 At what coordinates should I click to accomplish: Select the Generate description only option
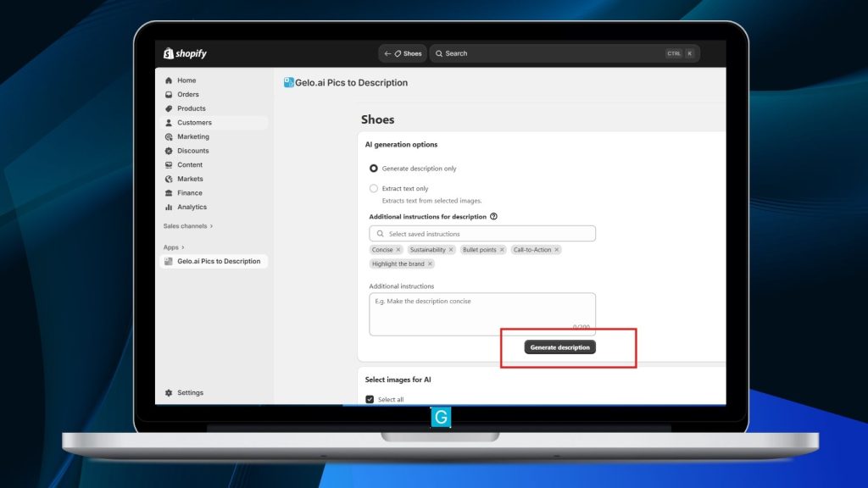[x=374, y=169]
